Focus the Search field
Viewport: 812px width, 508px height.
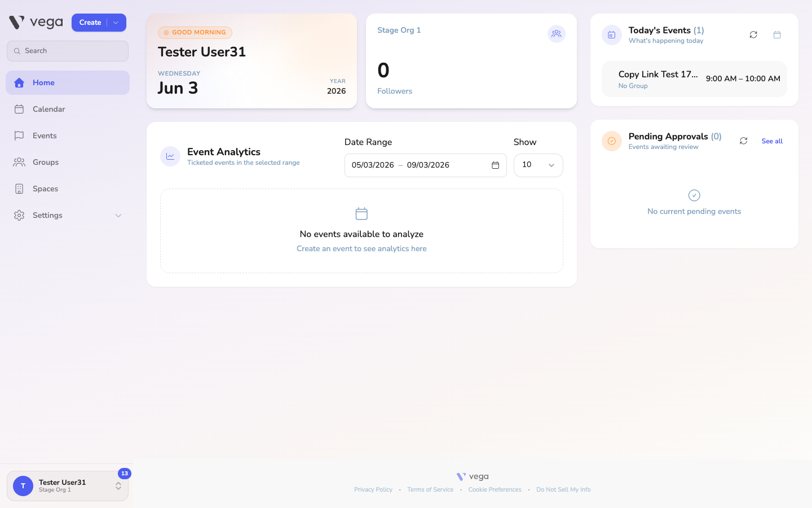pyautogui.click(x=68, y=51)
